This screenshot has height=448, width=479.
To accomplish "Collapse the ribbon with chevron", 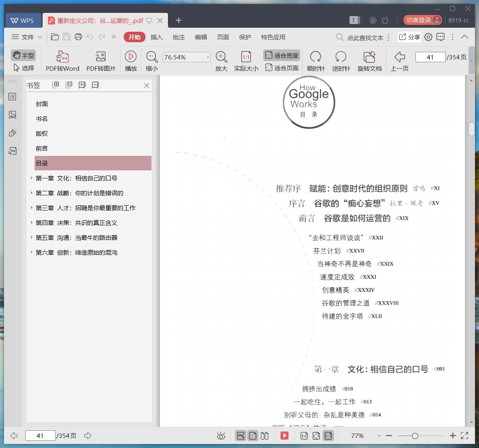I will click(x=465, y=37).
